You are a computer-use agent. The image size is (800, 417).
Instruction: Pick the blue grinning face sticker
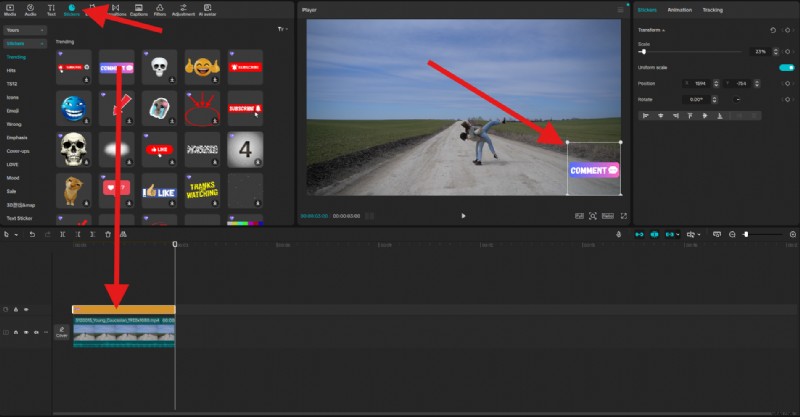tap(73, 108)
